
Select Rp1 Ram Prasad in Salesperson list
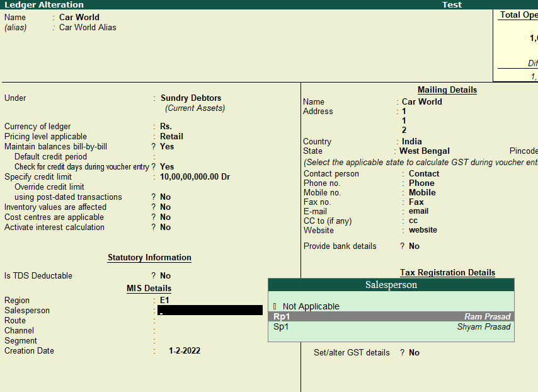click(391, 316)
